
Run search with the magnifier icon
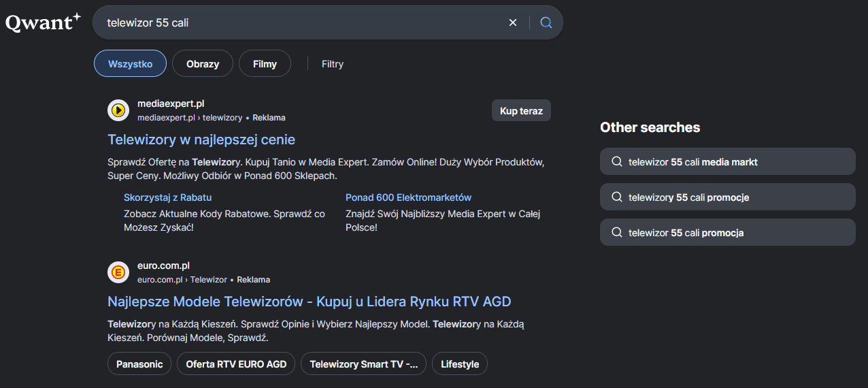tap(546, 22)
